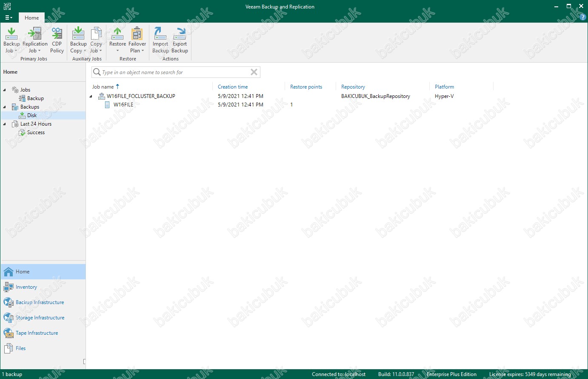The height and width of the screenshot is (379, 588).
Task: Click the Home view house icon
Action: coord(8,272)
